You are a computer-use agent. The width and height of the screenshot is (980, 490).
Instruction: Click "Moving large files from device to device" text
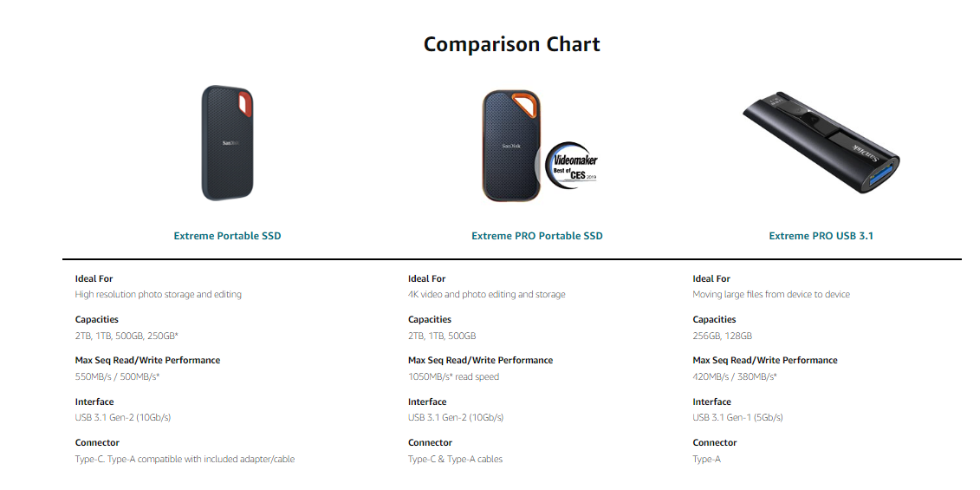[x=771, y=295]
